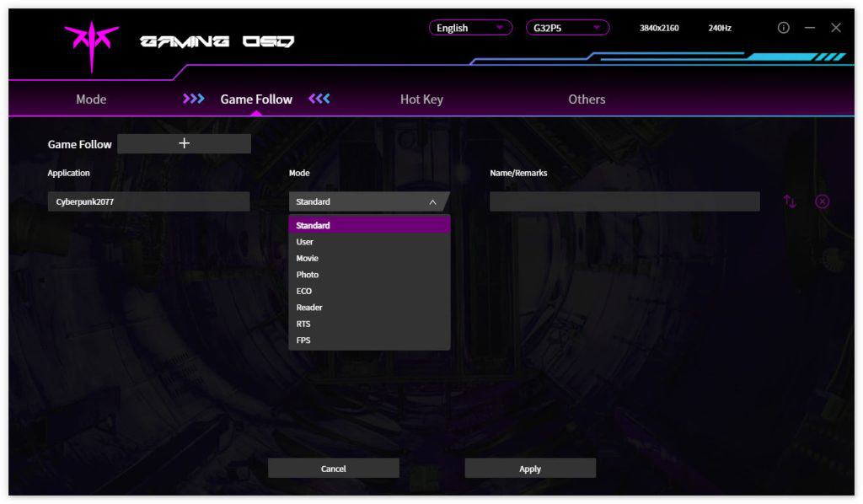The image size is (863, 504).
Task: Delete the Cyberpunk2077 entry with circled X
Action: pyautogui.click(x=823, y=201)
